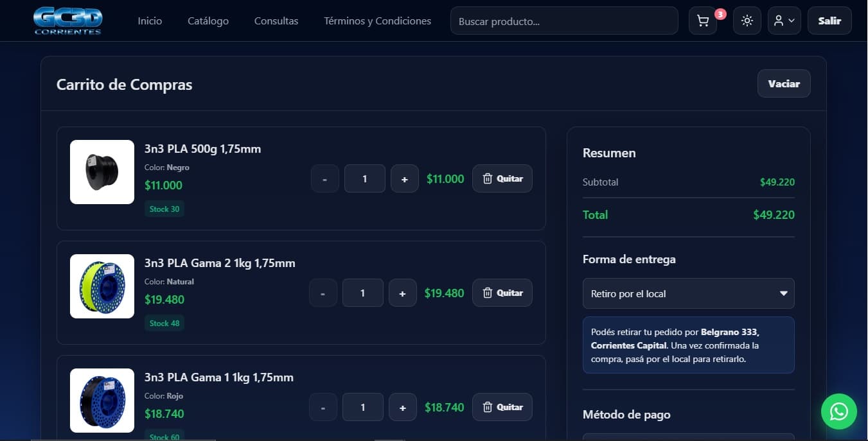Increase quantity of 3n3 PLA 500g

[405, 178]
